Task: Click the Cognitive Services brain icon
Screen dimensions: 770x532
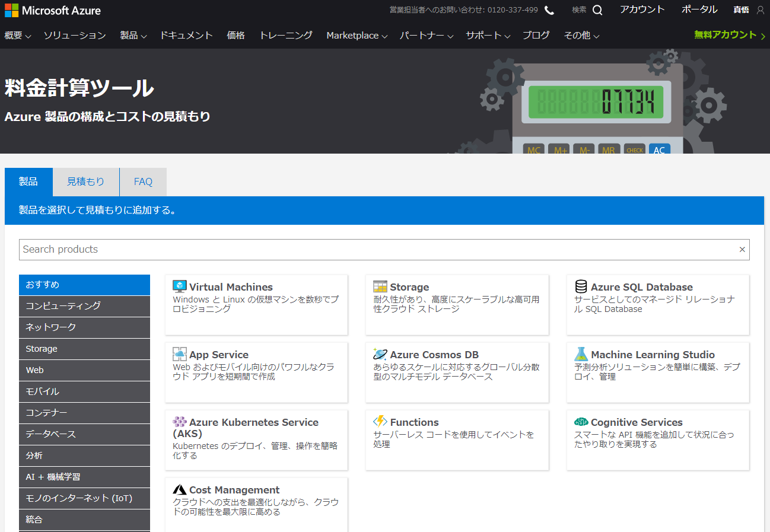Action: tap(581, 422)
